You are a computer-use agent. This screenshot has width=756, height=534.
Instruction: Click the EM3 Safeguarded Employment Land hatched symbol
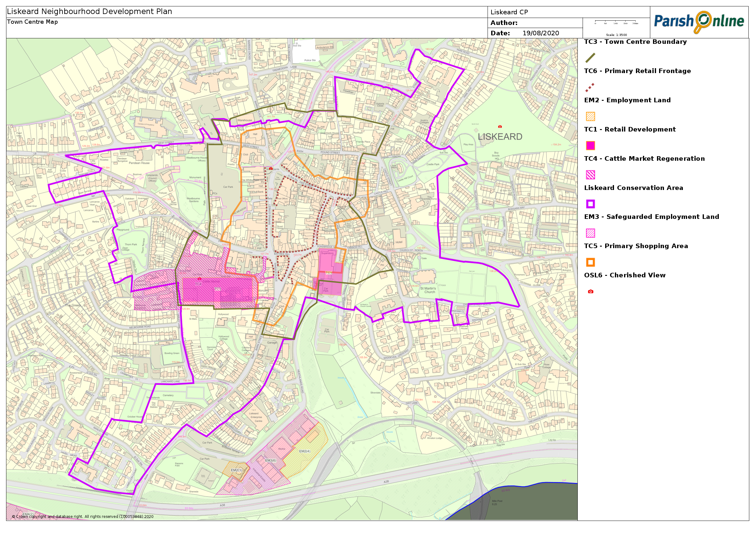coord(590,233)
